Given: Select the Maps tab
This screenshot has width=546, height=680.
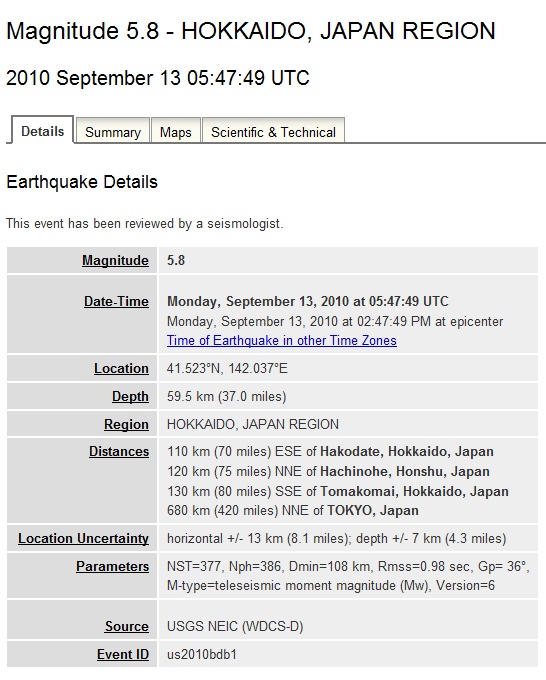Looking at the screenshot, I should coord(176,131).
